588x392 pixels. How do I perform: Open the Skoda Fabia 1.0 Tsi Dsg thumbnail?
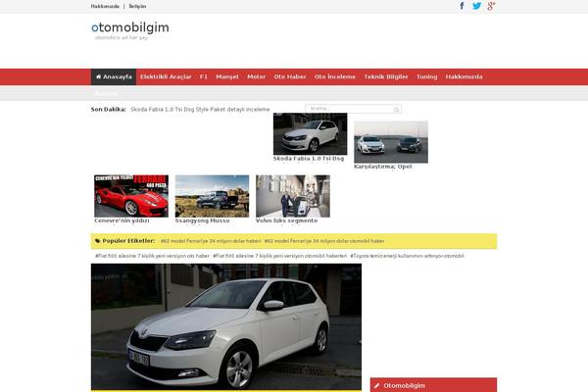tap(310, 134)
